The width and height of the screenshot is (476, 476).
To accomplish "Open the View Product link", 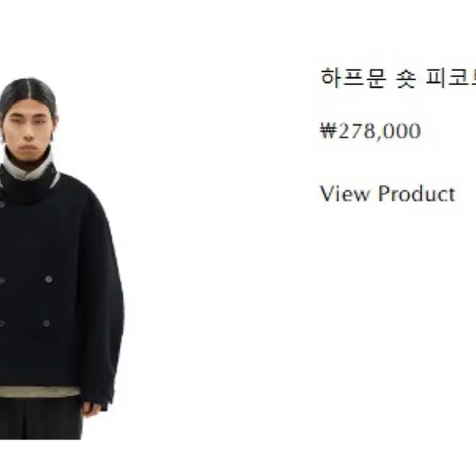I will pyautogui.click(x=388, y=194).
